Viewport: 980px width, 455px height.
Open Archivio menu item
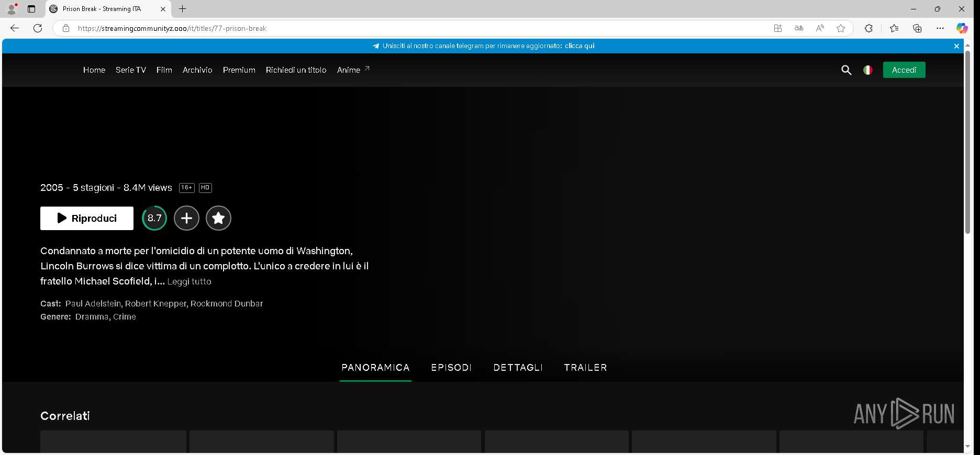(x=197, y=70)
